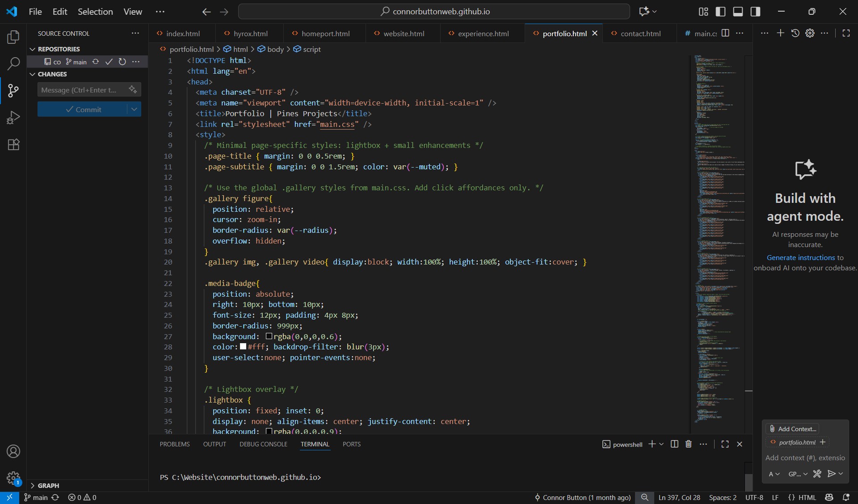Screen dimensions: 858x504
Task: Split the editor using the split icon
Action: pos(726,33)
